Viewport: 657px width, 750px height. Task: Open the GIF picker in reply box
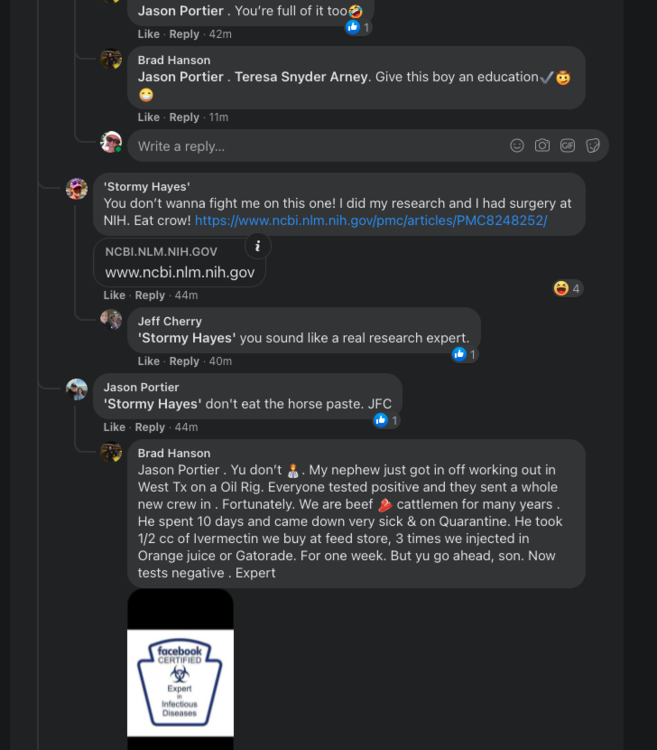point(567,146)
